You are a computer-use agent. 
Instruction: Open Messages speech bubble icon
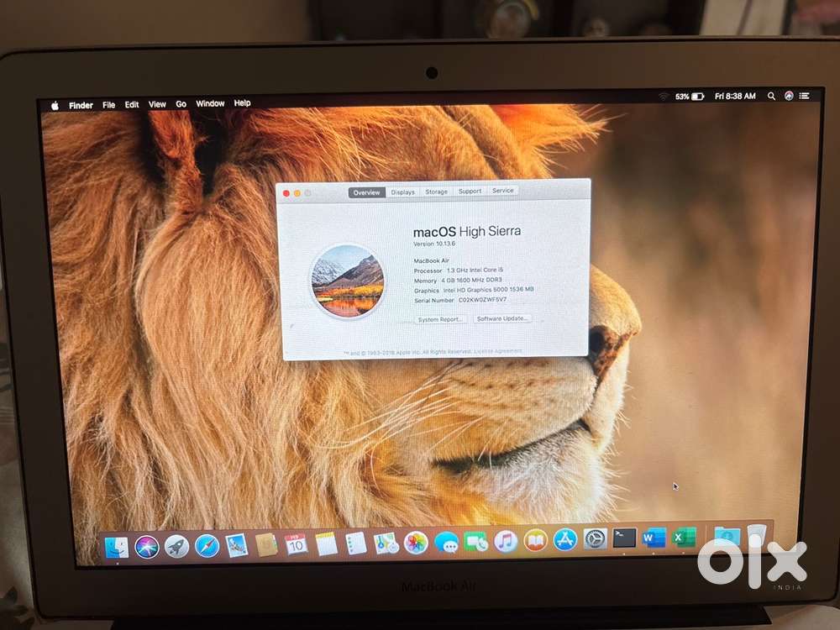[446, 543]
